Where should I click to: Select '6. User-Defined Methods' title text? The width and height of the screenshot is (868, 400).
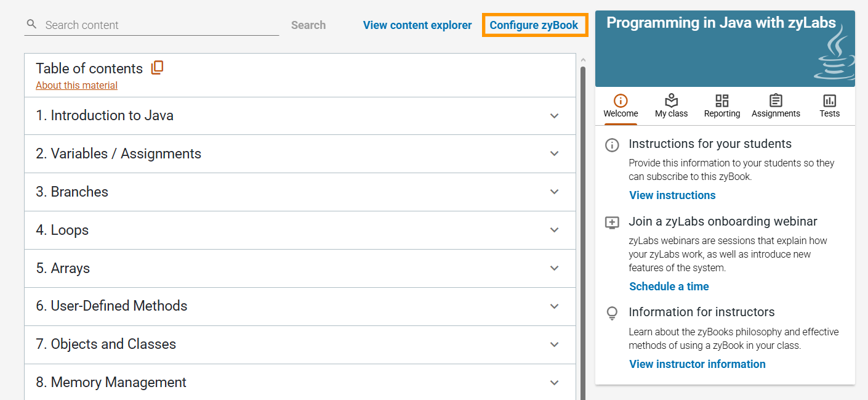[111, 306]
